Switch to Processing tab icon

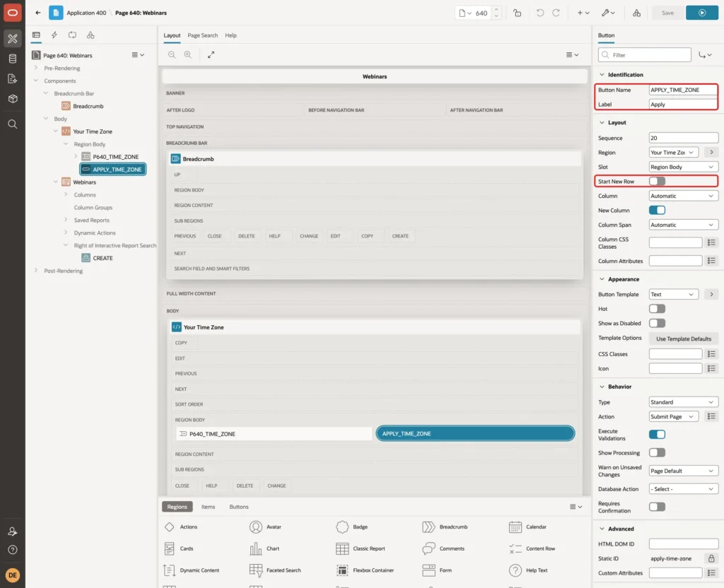coord(73,35)
